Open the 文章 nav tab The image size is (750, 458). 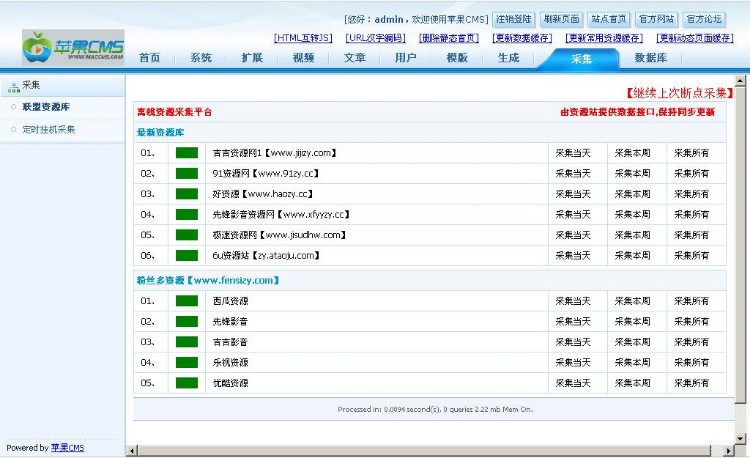point(354,58)
